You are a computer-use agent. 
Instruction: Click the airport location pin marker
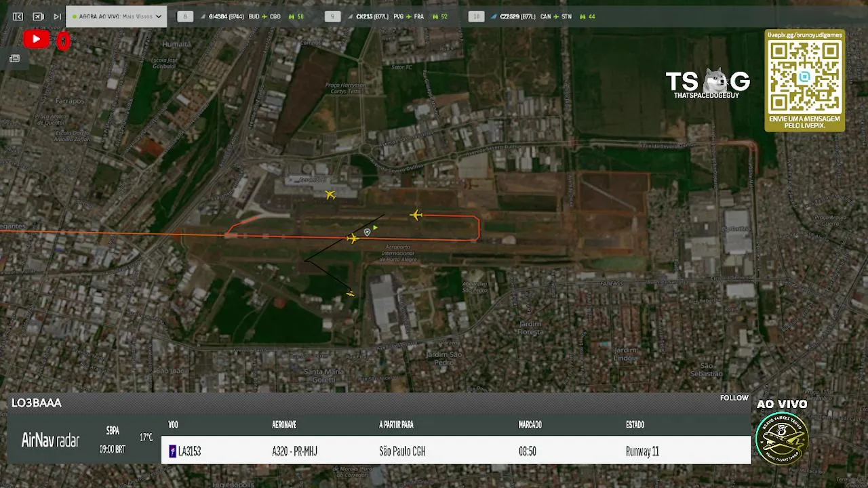click(x=367, y=232)
